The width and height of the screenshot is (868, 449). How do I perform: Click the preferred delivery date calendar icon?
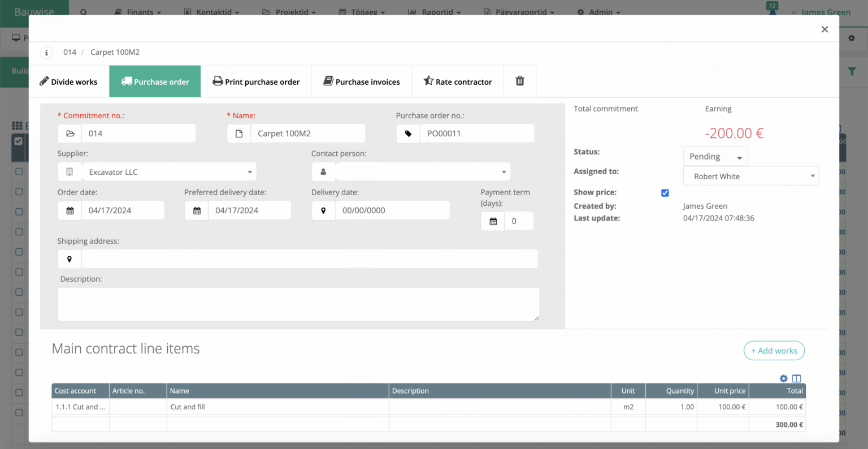pyautogui.click(x=197, y=210)
